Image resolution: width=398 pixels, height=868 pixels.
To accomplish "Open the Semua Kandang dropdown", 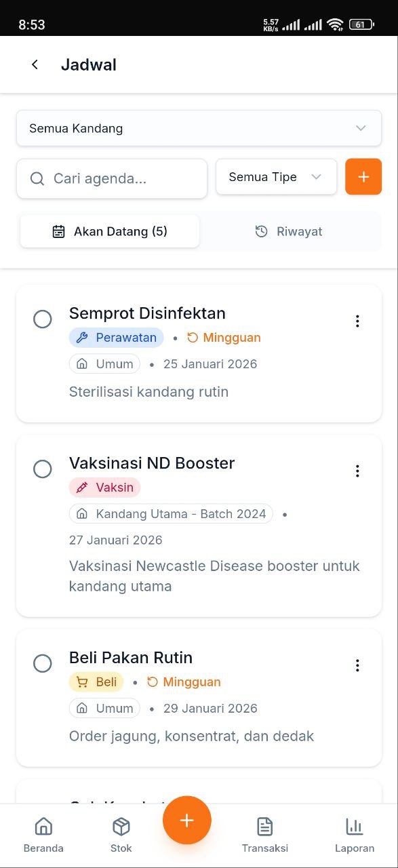I will pos(199,127).
